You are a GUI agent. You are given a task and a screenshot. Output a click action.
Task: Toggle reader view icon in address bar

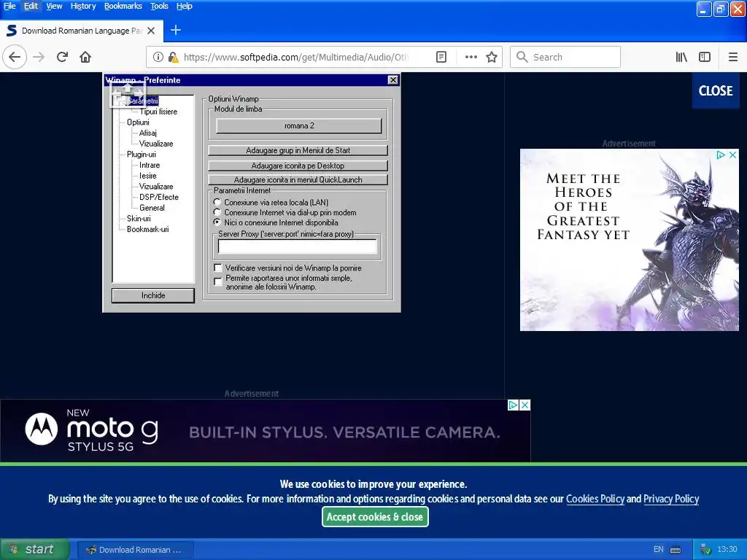pyautogui.click(x=441, y=57)
